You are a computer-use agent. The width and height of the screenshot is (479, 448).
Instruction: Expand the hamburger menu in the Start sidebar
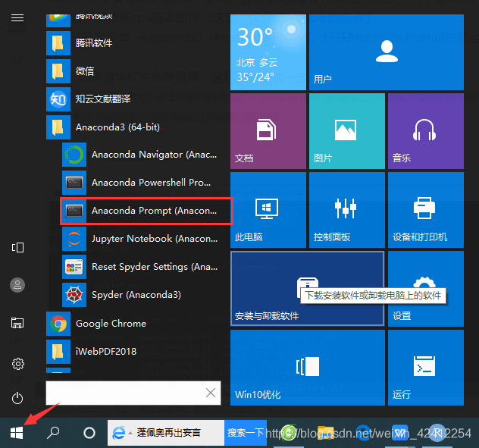pos(17,18)
